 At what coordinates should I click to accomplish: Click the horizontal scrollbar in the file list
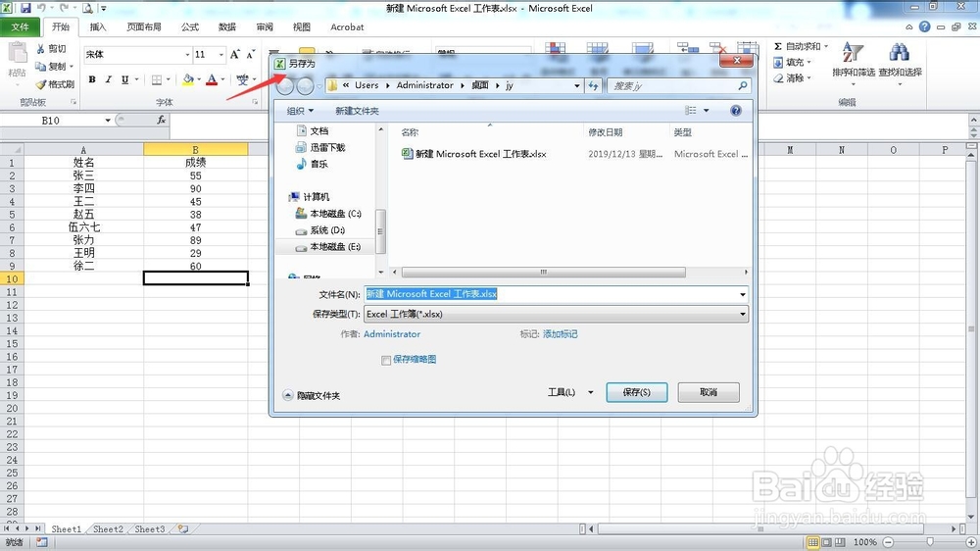pyautogui.click(x=544, y=272)
